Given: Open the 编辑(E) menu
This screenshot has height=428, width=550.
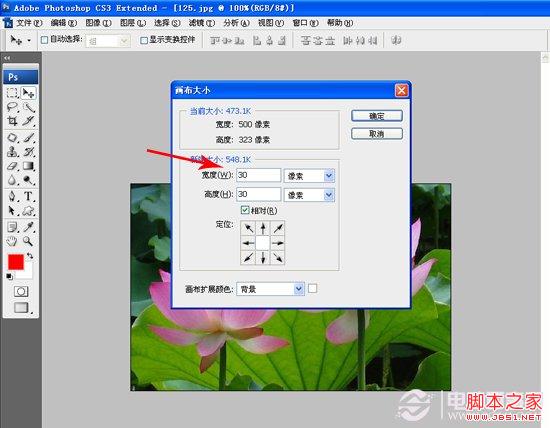Looking at the screenshot, I should (63, 23).
